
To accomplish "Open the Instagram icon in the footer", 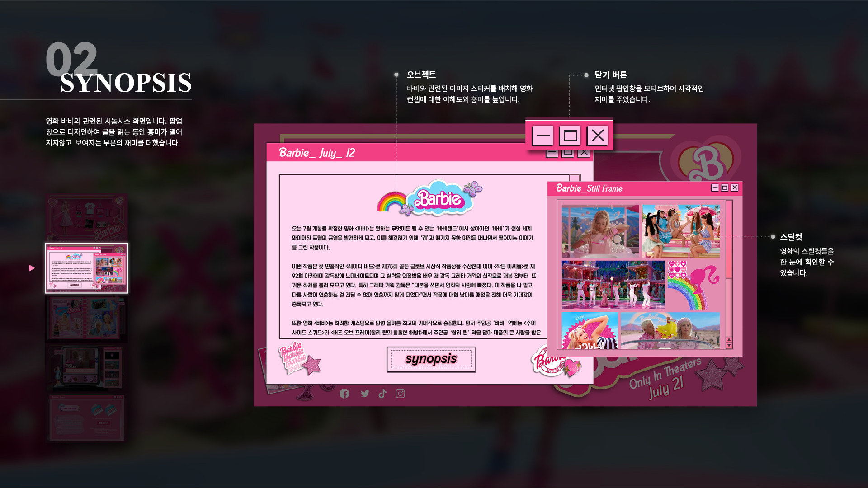I will point(400,394).
